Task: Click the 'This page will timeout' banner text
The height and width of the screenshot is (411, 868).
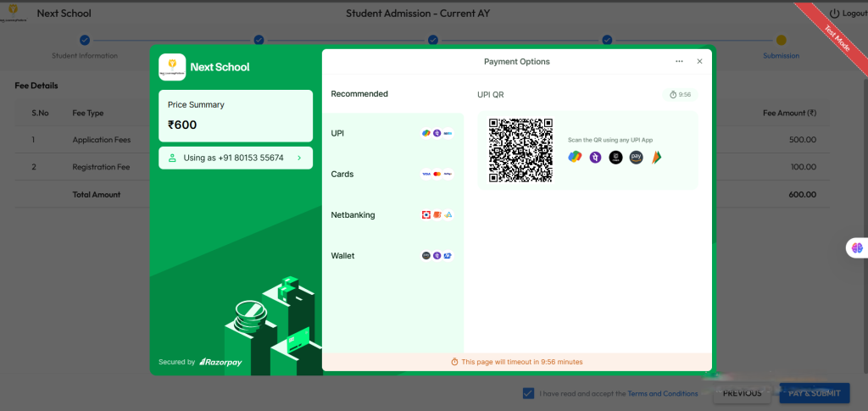Action: click(x=522, y=362)
